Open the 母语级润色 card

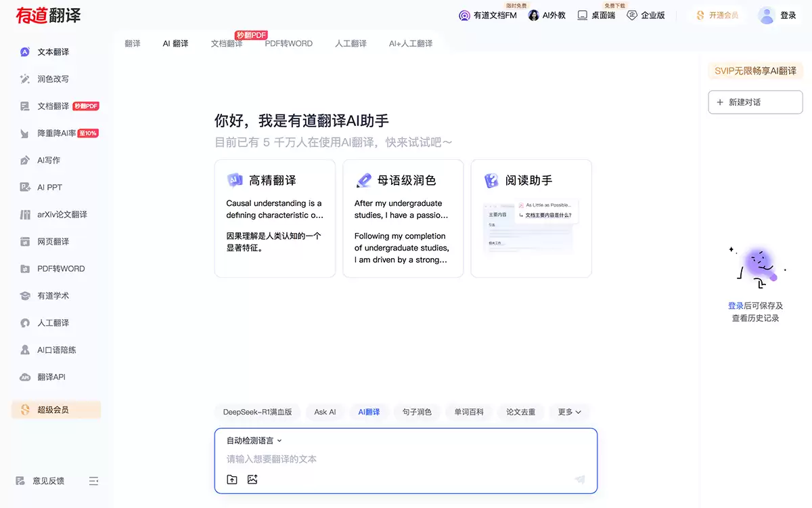pos(403,218)
